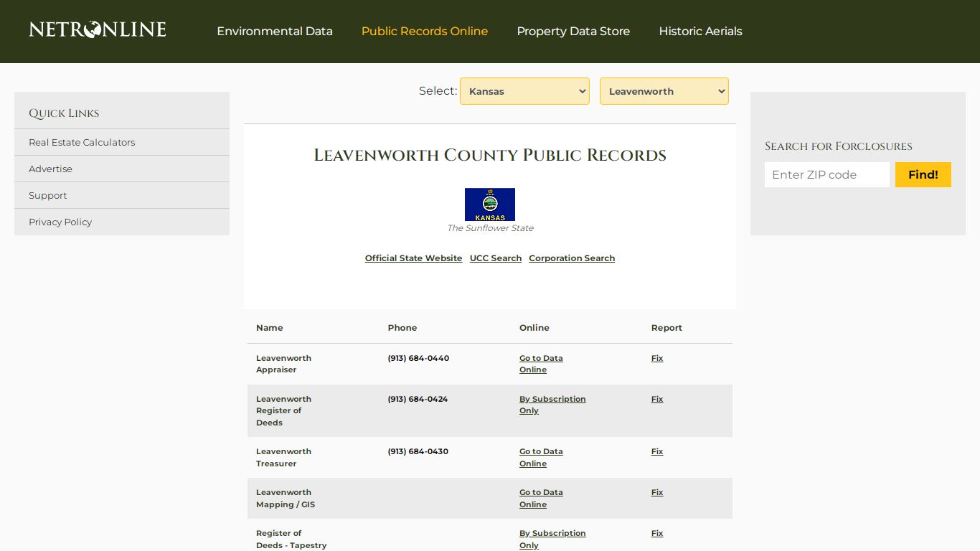
Task: Click Fix for Leavenworth Register of Deeds
Action: 657,399
